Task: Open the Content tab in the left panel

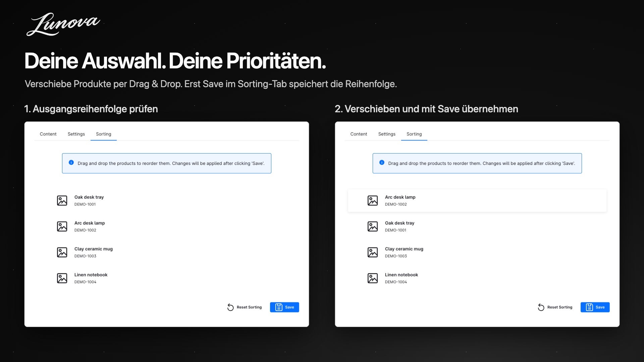Action: 48,134
